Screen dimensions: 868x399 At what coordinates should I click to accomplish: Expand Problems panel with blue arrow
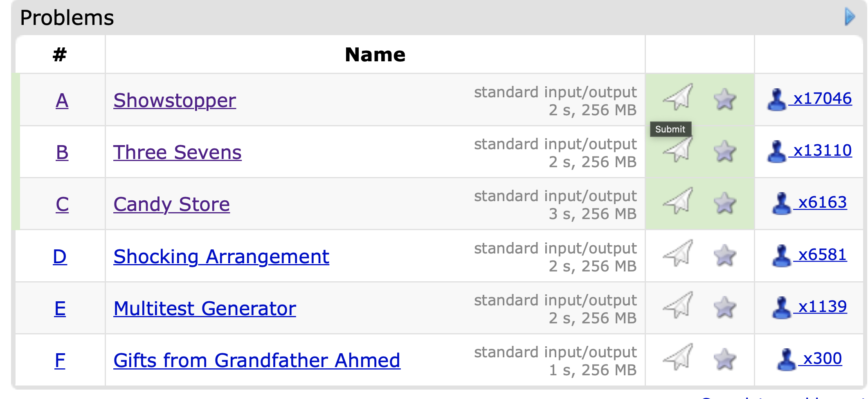point(850,17)
